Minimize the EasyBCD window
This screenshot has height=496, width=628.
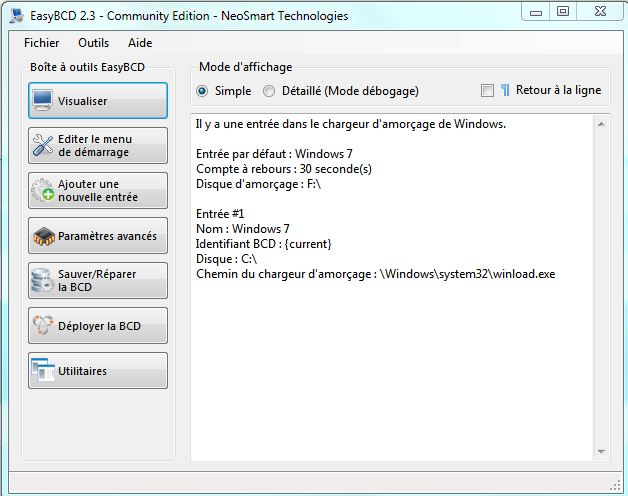coord(536,12)
